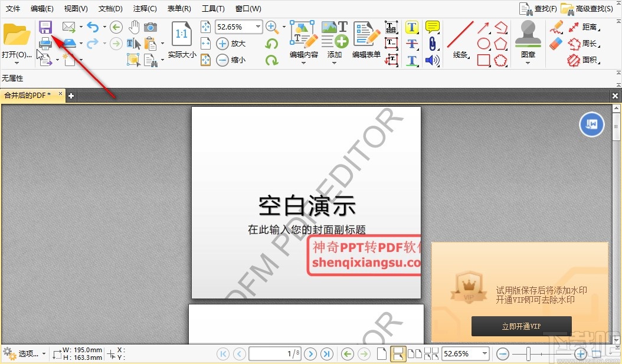Select the sticky note comment tool

[x=432, y=27]
